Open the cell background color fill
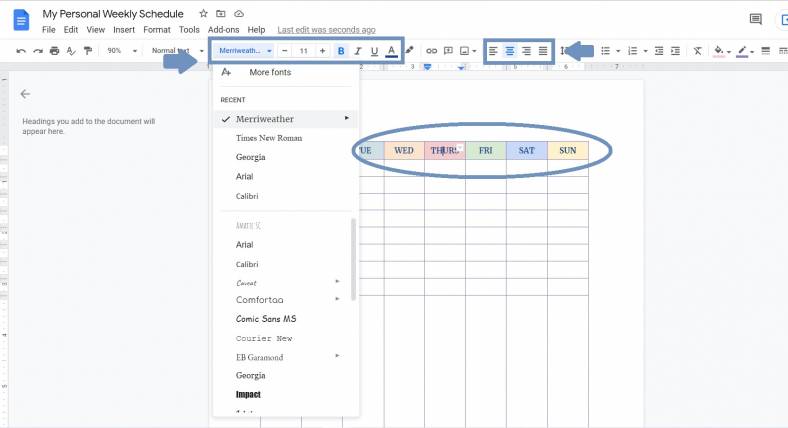 (719, 51)
